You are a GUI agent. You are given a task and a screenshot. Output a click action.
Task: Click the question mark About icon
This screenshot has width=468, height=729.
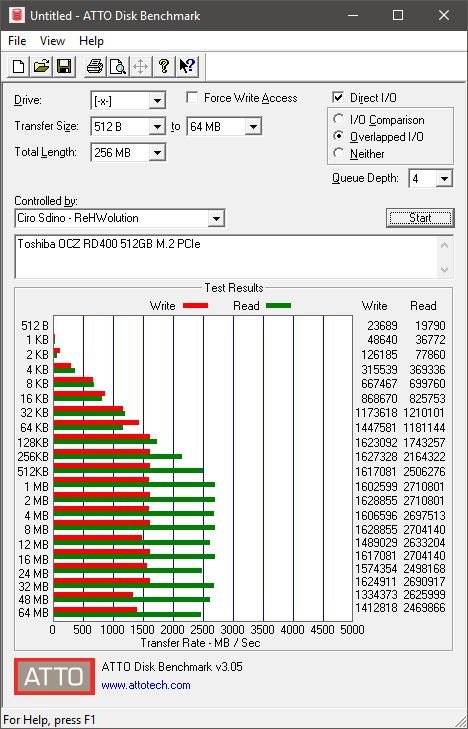click(x=163, y=66)
